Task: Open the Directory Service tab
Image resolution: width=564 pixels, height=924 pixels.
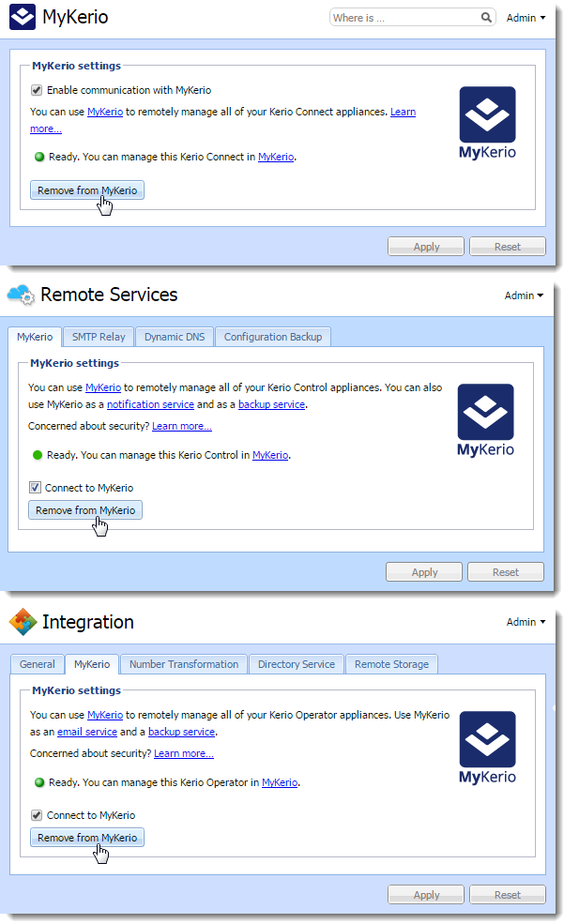Action: tap(297, 664)
